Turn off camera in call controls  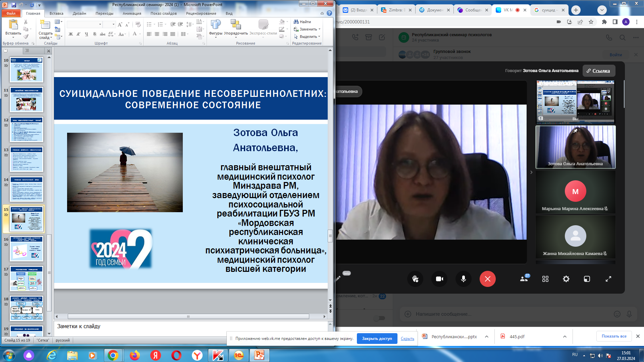(x=439, y=279)
